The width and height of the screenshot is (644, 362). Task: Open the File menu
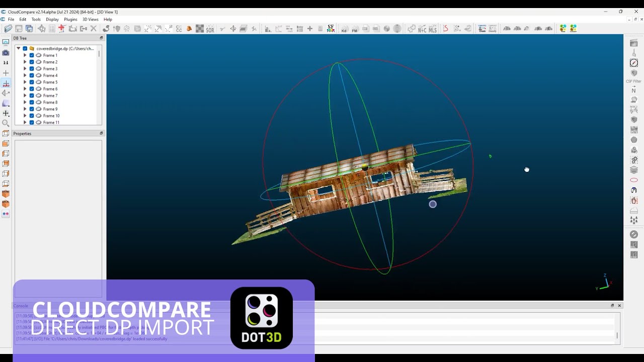coord(11,20)
